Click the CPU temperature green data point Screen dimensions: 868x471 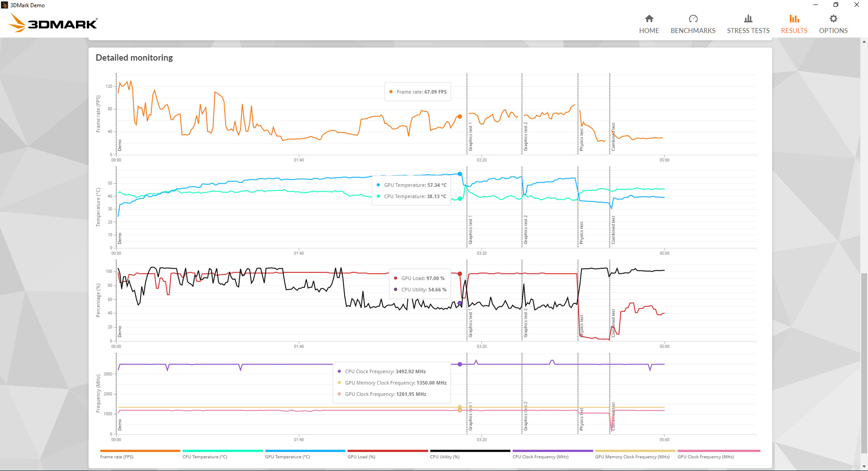click(460, 199)
